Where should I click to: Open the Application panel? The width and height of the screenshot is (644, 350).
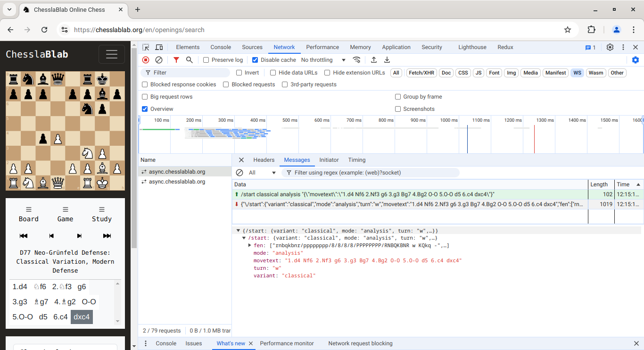click(396, 47)
